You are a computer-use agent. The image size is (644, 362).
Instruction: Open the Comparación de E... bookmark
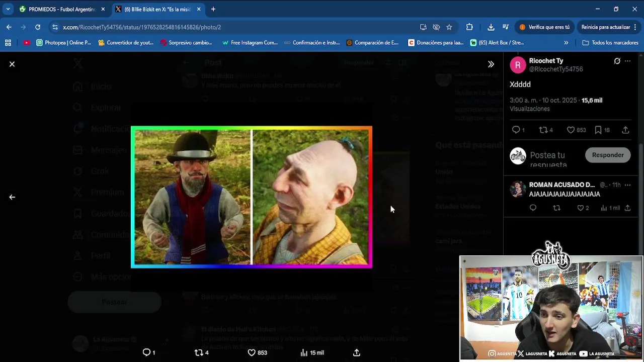372,43
